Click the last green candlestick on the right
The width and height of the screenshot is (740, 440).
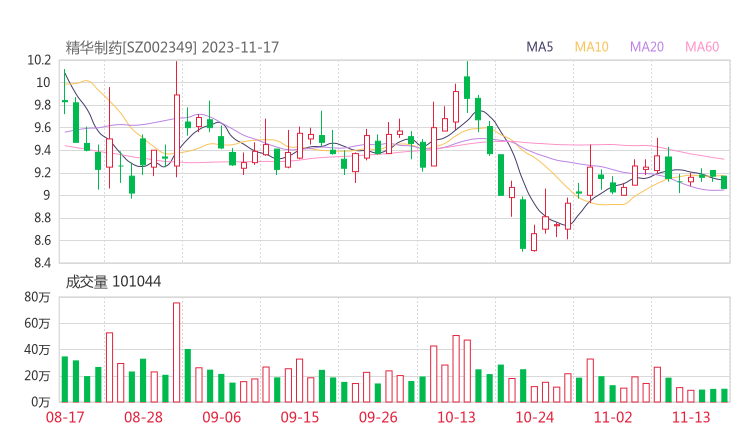pos(724,182)
